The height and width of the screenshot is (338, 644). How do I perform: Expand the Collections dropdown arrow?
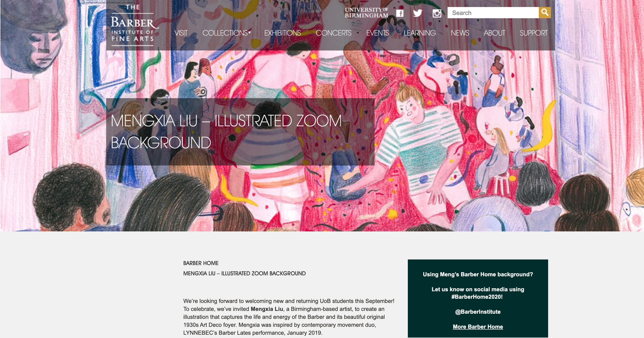point(250,32)
